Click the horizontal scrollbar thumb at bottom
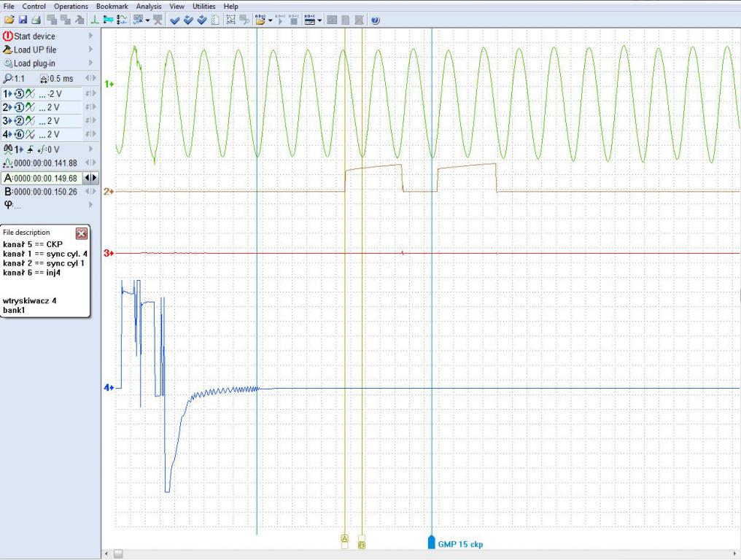 coord(118,554)
